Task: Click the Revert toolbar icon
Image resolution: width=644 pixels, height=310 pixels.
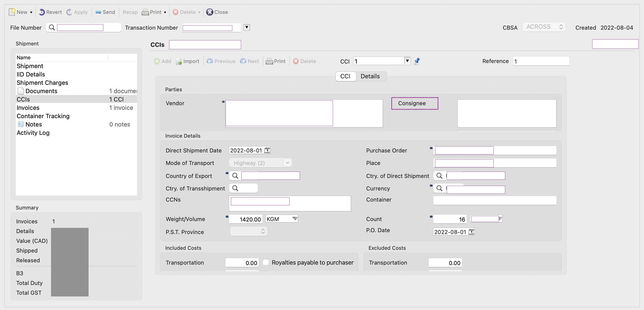Action: 42,12
